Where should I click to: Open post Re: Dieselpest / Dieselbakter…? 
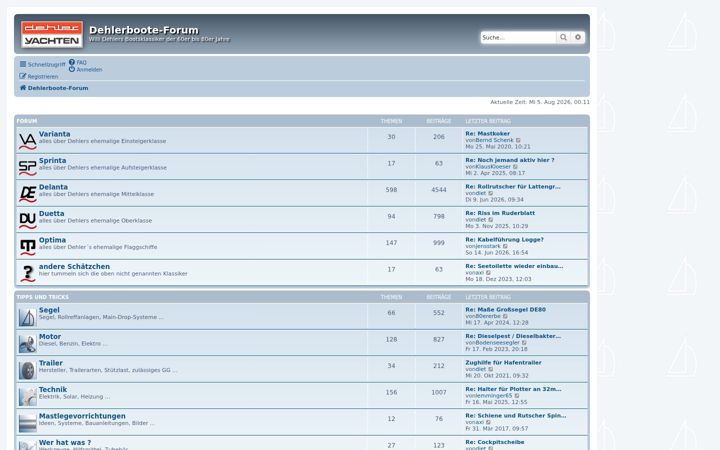tap(513, 336)
